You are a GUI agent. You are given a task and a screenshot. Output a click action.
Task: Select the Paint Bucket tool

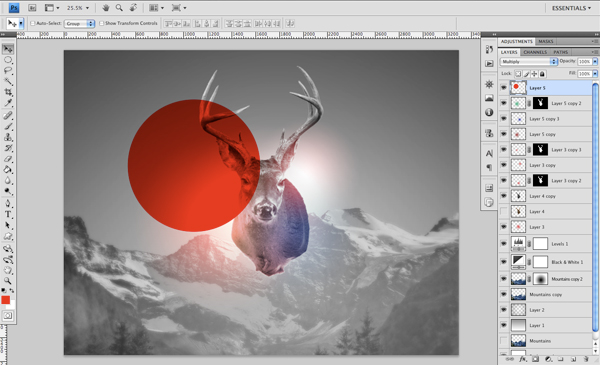point(8,169)
